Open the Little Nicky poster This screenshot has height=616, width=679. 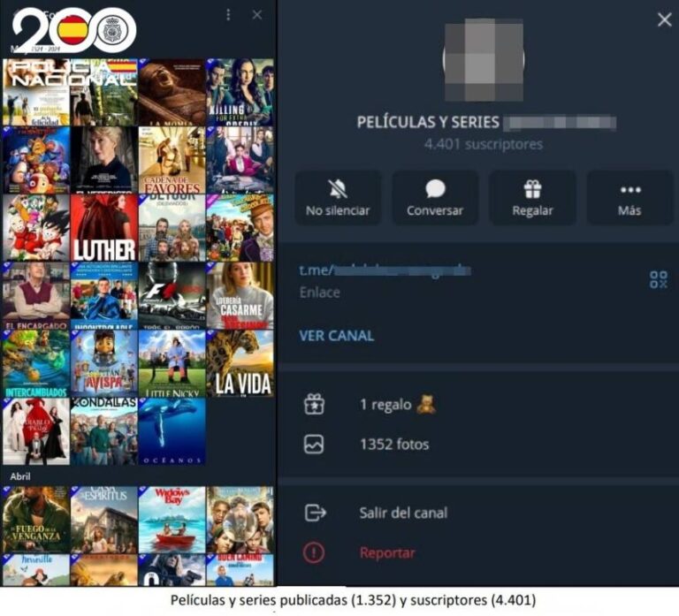172,363
